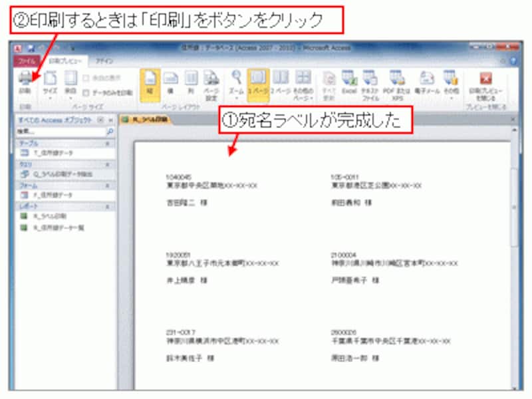Click 印刷プレビューを閉じる button
The height and width of the screenshot is (399, 532).
coord(486,86)
